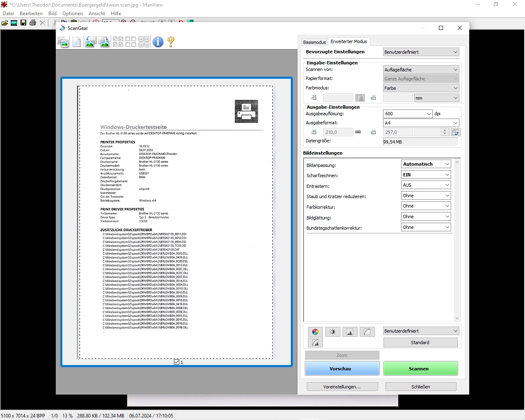Open the Bildglättung dropdown
The width and height of the screenshot is (525, 420).
[426, 217]
